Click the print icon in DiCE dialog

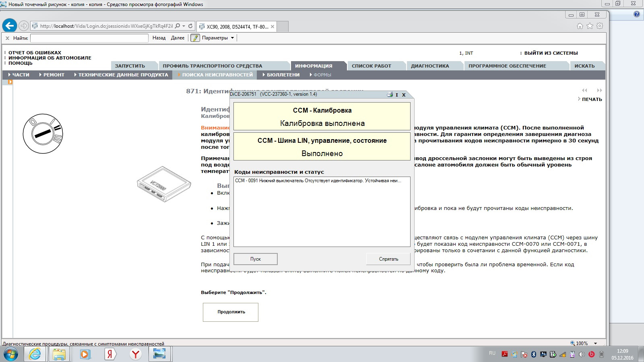pos(390,95)
